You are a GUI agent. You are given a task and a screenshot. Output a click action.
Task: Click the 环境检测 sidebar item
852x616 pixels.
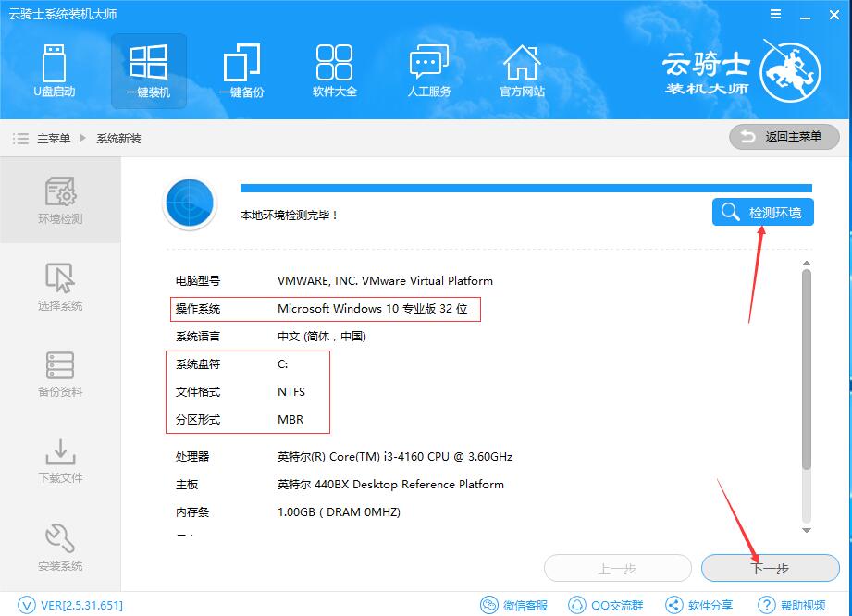tap(59, 201)
